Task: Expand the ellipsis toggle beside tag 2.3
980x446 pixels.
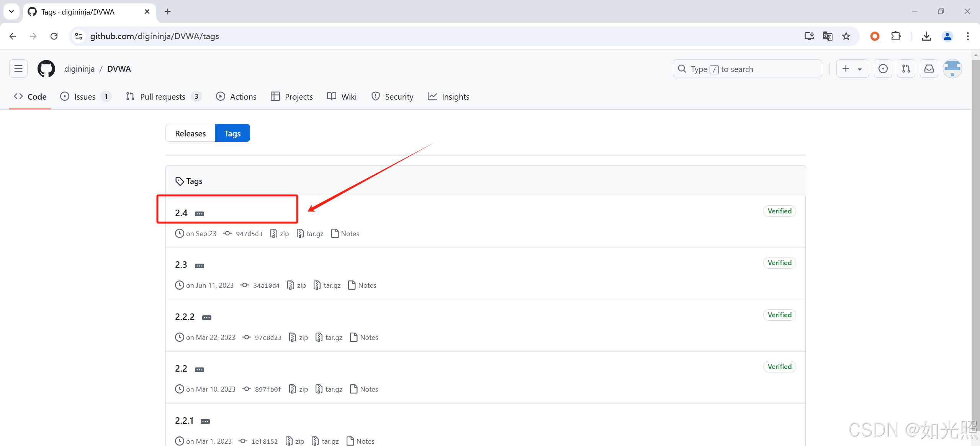Action: pos(200,266)
